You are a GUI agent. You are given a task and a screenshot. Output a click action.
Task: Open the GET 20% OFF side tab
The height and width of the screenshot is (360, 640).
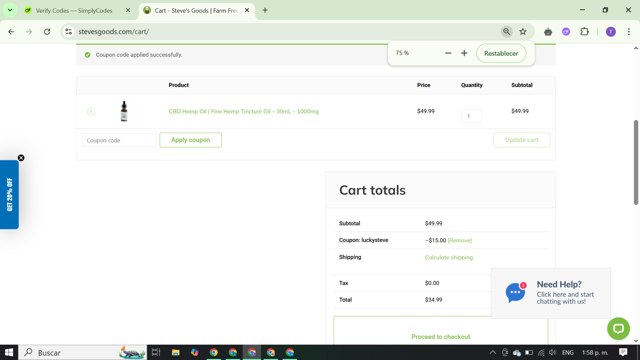(x=9, y=195)
